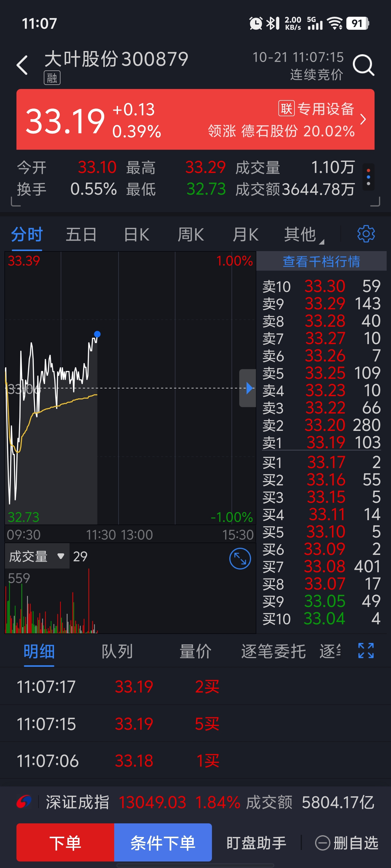The image size is (391, 868).
Task: Tap the 买2 33.16 order row
Action: pyautogui.click(x=321, y=480)
